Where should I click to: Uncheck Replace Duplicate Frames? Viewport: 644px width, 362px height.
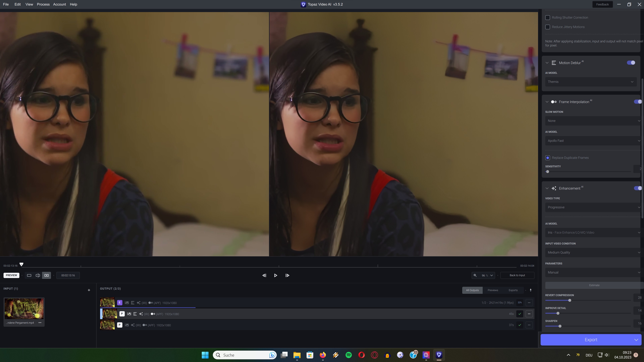[x=548, y=158]
